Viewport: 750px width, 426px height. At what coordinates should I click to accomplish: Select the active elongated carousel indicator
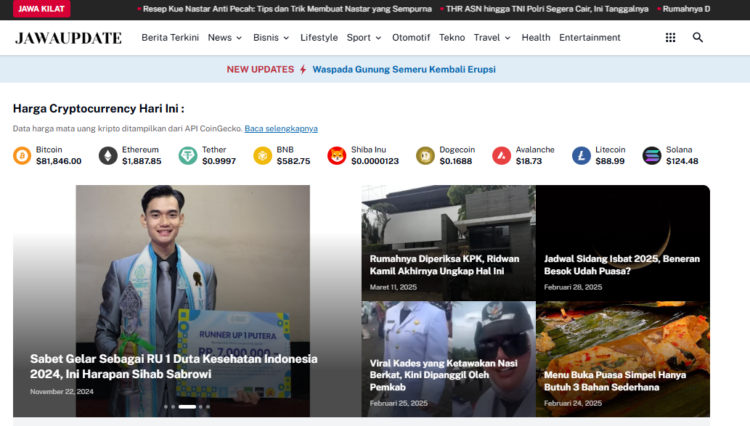click(187, 407)
